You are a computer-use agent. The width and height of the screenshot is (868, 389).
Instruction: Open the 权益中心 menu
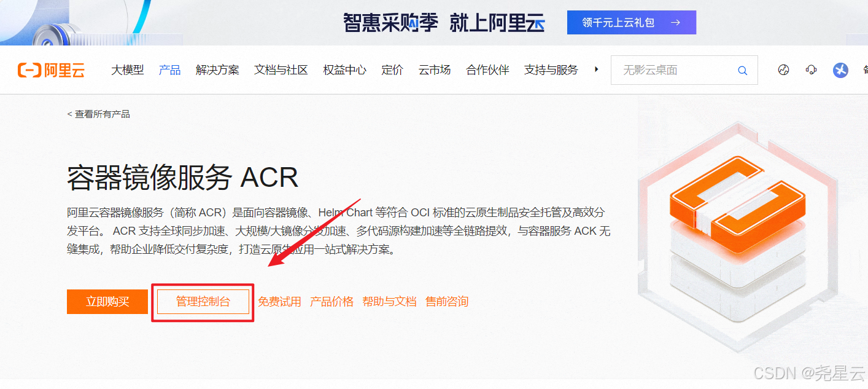point(344,70)
